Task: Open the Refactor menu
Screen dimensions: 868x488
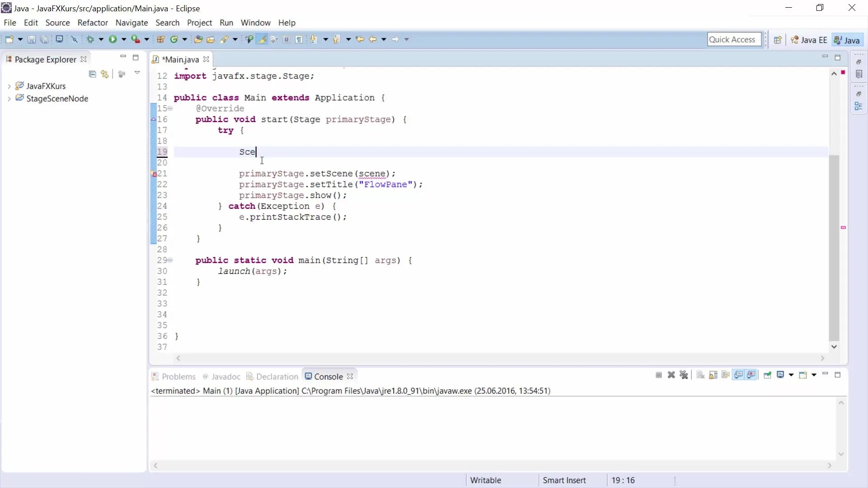Action: point(93,23)
